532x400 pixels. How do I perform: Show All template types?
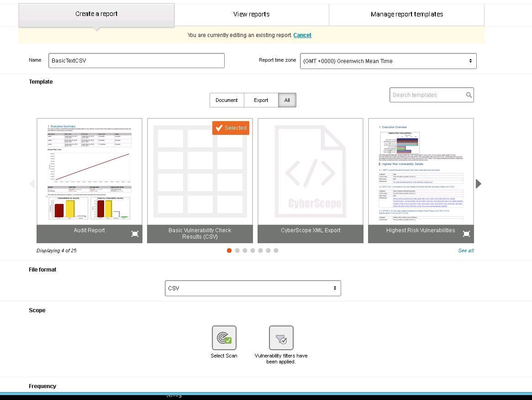click(287, 100)
